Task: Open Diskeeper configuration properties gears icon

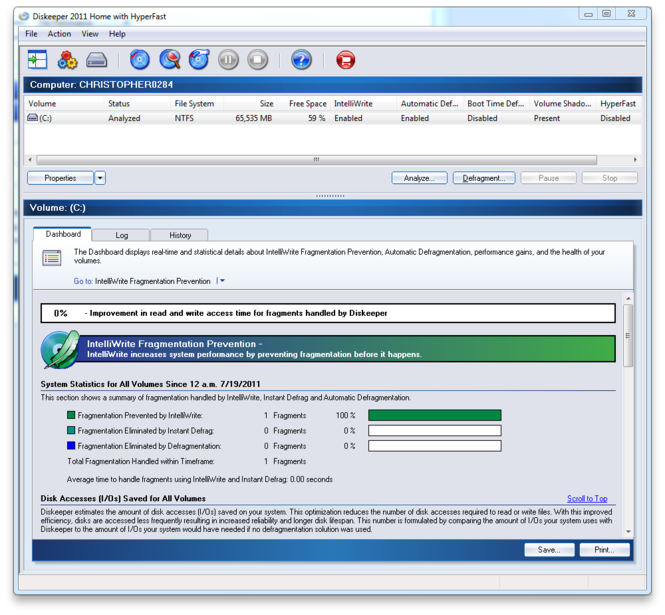Action: (67, 60)
